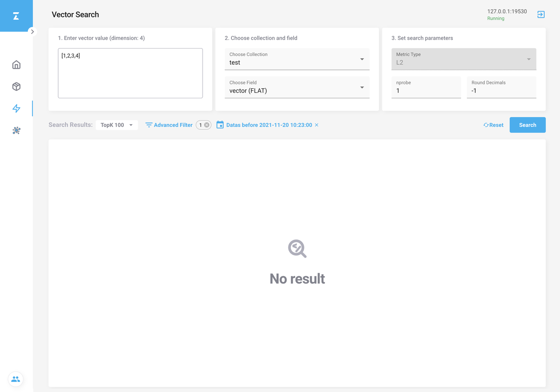
Task: Click the Metric Type L2 dropdown
Action: tap(463, 59)
